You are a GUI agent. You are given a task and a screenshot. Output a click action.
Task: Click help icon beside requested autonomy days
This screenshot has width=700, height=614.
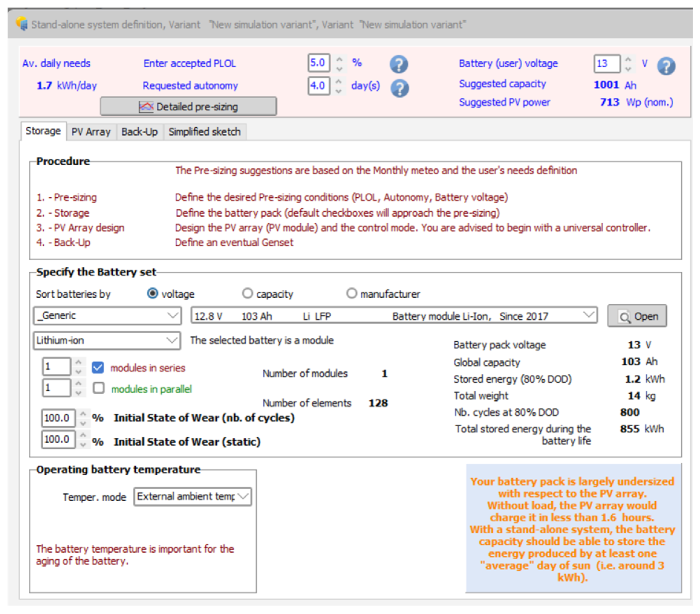(399, 88)
